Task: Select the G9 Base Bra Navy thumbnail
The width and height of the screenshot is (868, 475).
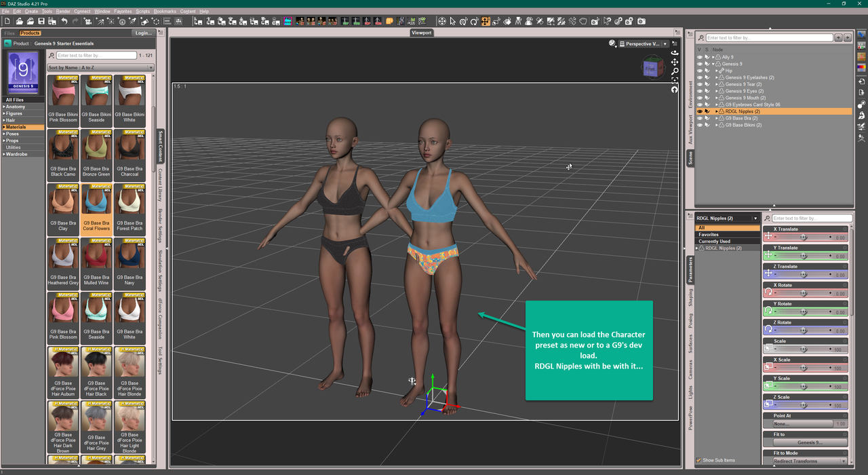Action: [x=129, y=263]
